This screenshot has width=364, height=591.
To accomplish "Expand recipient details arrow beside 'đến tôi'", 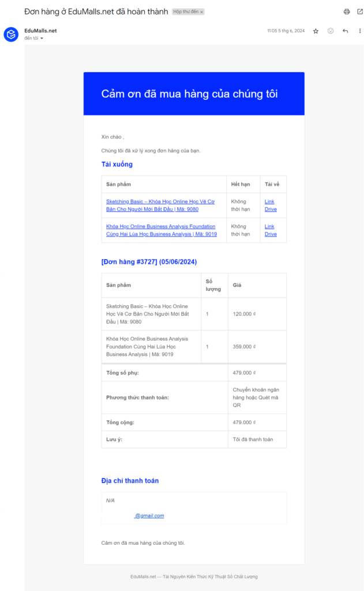I will tap(42, 39).
